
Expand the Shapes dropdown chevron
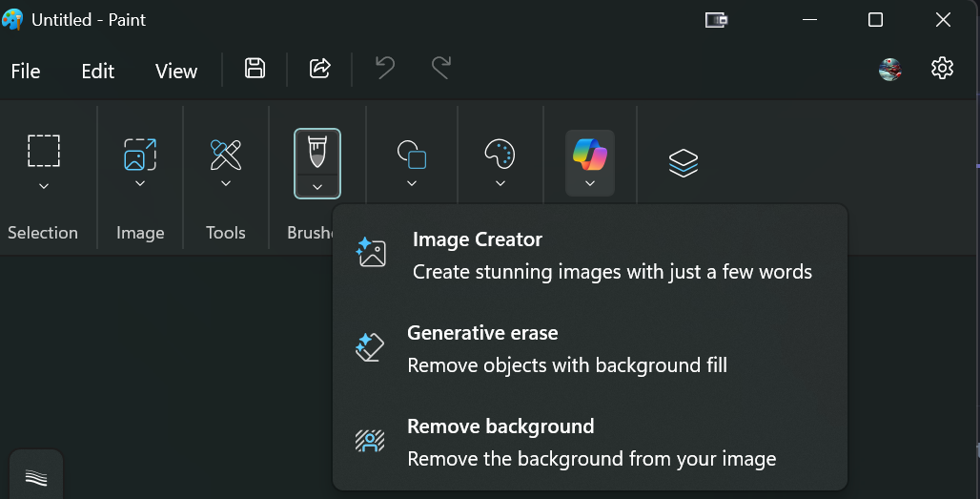412,183
